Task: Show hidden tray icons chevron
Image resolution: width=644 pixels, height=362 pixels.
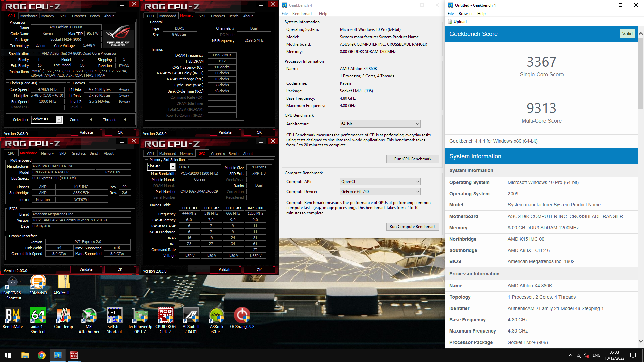Action: (x=571, y=355)
